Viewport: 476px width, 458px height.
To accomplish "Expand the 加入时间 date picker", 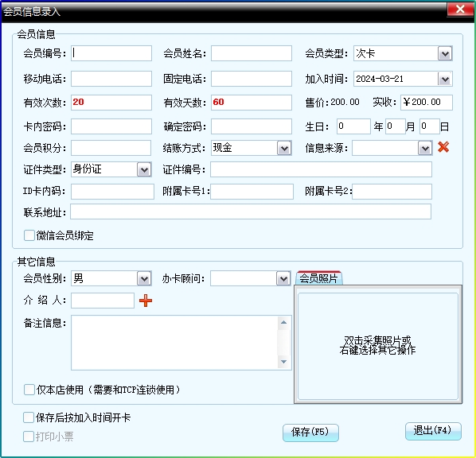I will pyautogui.click(x=445, y=80).
